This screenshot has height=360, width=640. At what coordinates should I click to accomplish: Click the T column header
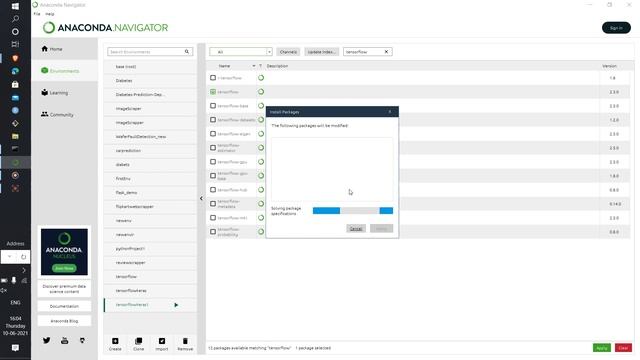[x=260, y=66]
